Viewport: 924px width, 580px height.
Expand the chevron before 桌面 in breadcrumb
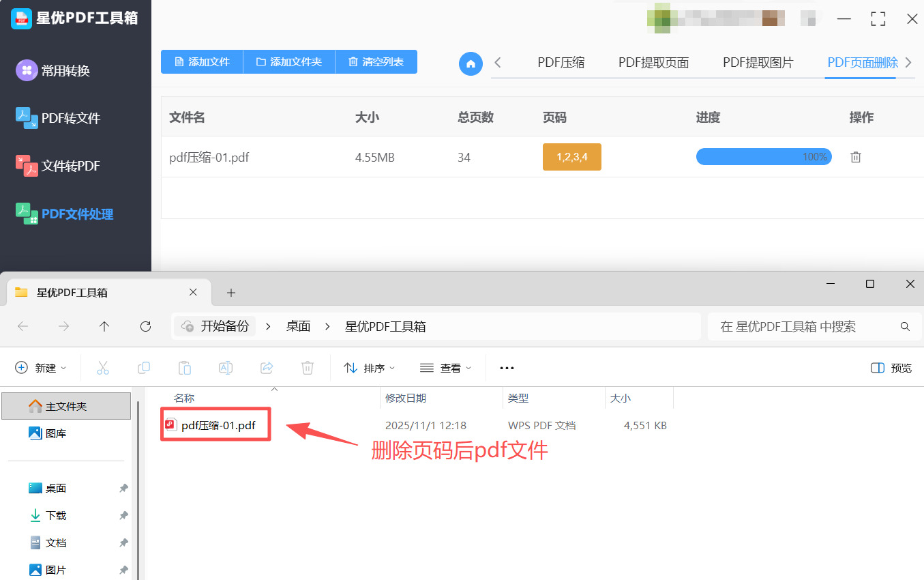(x=269, y=326)
